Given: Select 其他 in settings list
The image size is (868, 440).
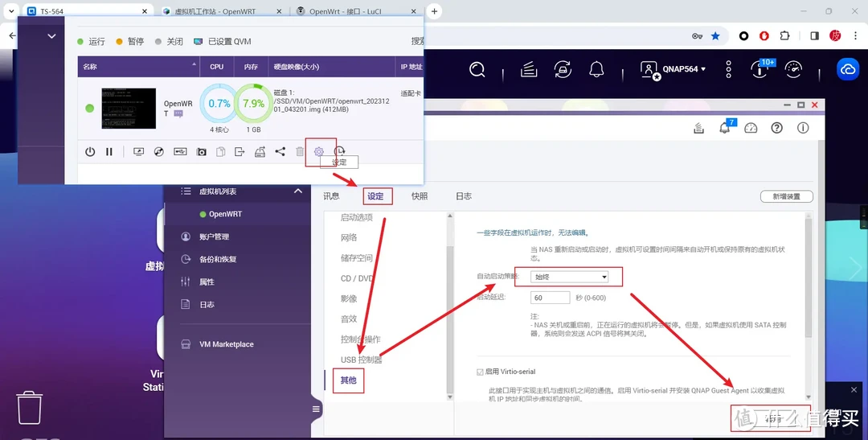Looking at the screenshot, I should [x=348, y=380].
